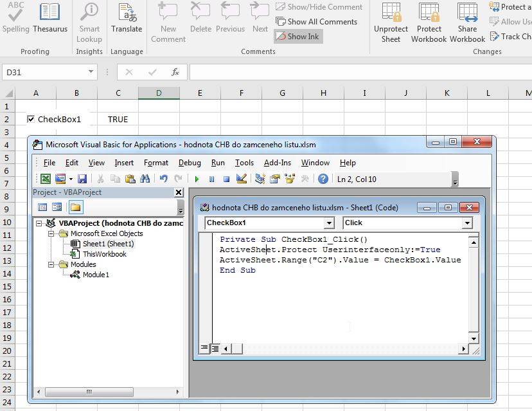
Task: Click Track Ch... button in Changes group
Action: [x=510, y=37]
